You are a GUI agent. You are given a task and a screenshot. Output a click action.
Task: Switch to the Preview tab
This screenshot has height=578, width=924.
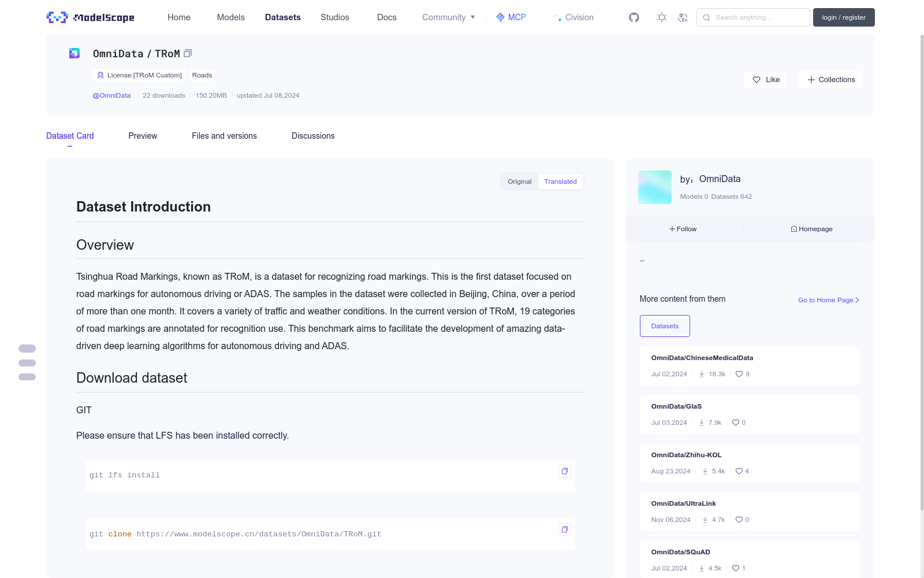(x=143, y=136)
